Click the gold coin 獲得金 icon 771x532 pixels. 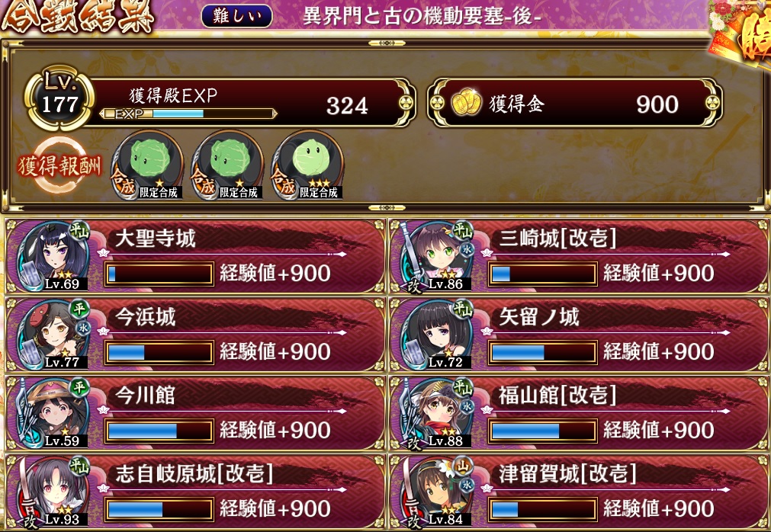point(466,103)
